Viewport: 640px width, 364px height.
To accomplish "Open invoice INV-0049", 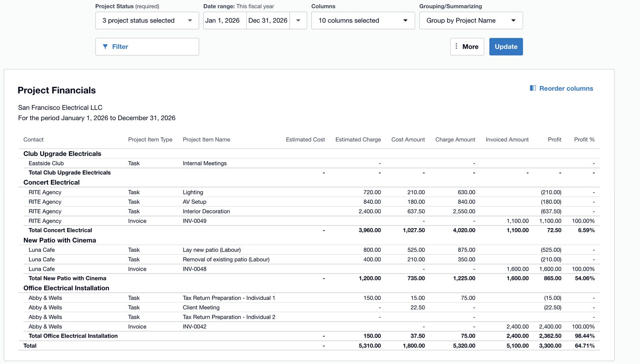I will tap(195, 221).
